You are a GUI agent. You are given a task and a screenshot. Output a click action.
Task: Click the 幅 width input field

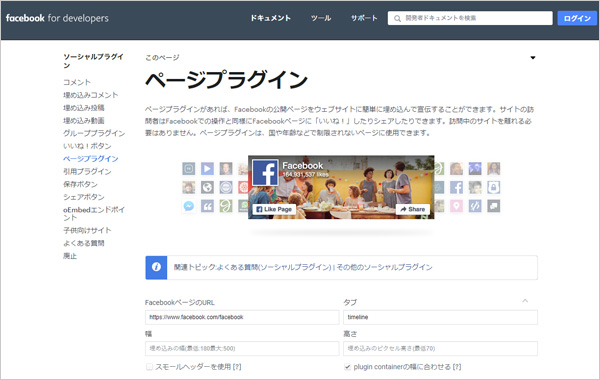[x=242, y=349]
